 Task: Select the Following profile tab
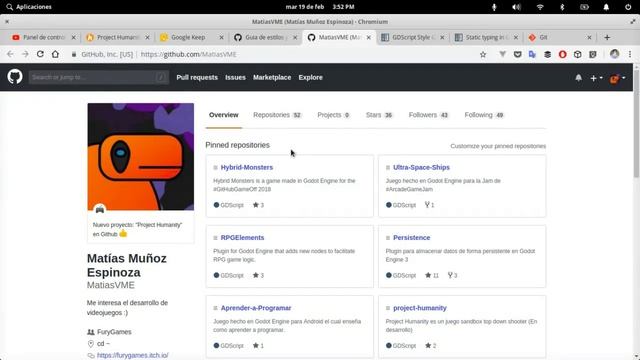point(484,115)
